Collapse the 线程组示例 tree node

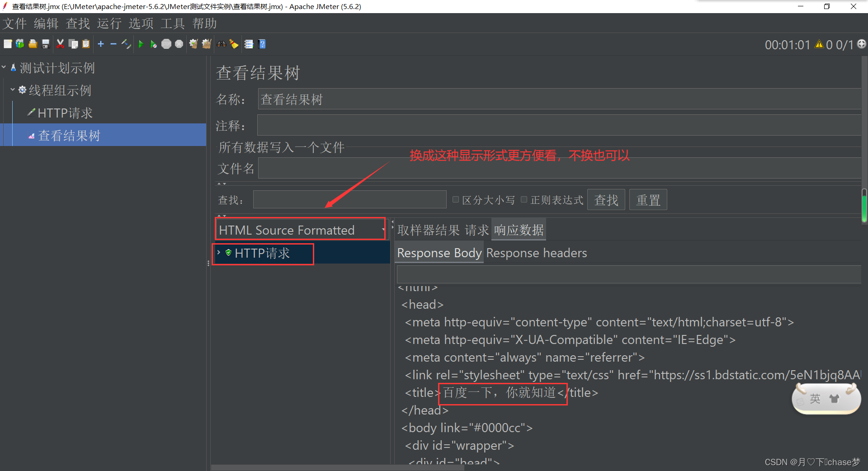pos(13,89)
